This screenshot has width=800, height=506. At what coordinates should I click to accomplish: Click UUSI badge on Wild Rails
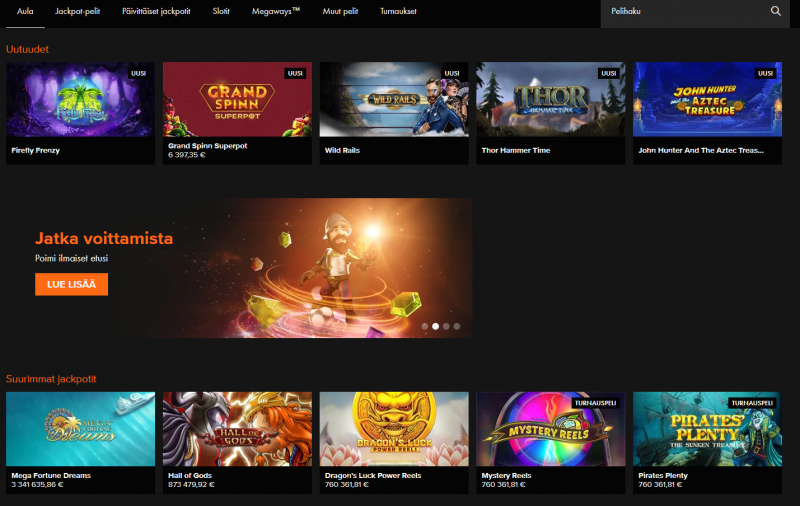click(x=452, y=73)
